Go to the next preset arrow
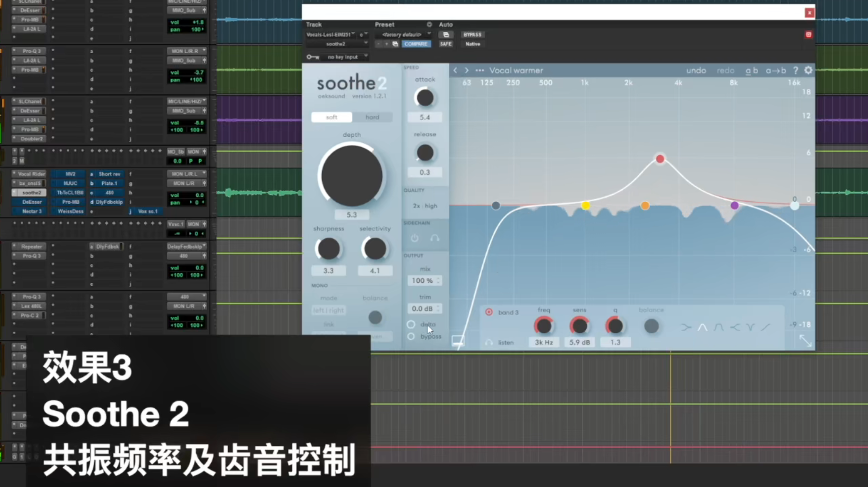The height and width of the screenshot is (487, 868). [466, 70]
